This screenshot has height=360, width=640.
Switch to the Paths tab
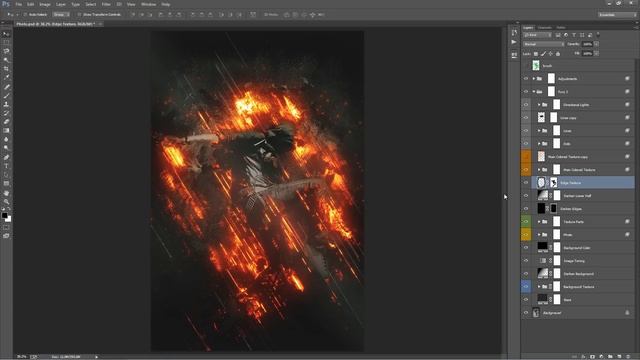pyautogui.click(x=561, y=28)
